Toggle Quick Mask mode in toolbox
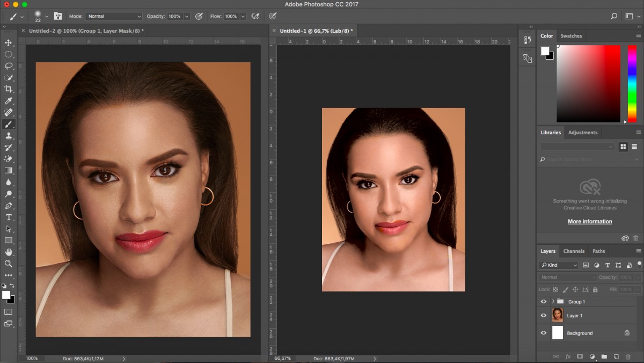 click(9, 311)
